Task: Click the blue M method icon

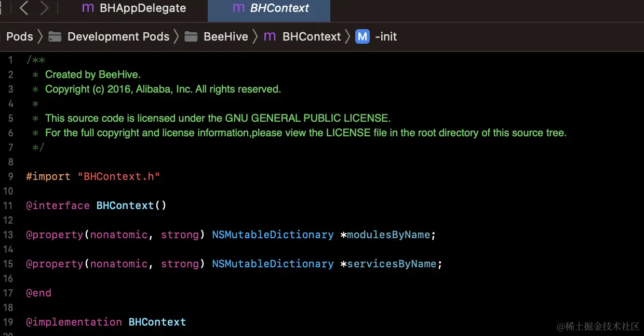Action: pos(363,36)
